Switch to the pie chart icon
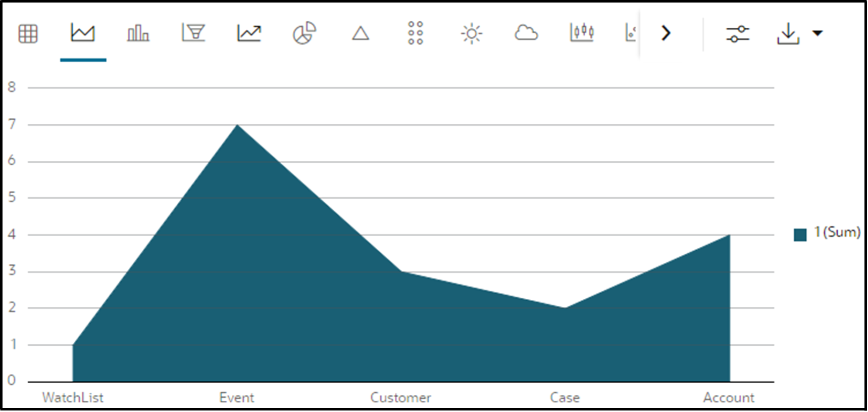868x412 pixels. pos(304,33)
